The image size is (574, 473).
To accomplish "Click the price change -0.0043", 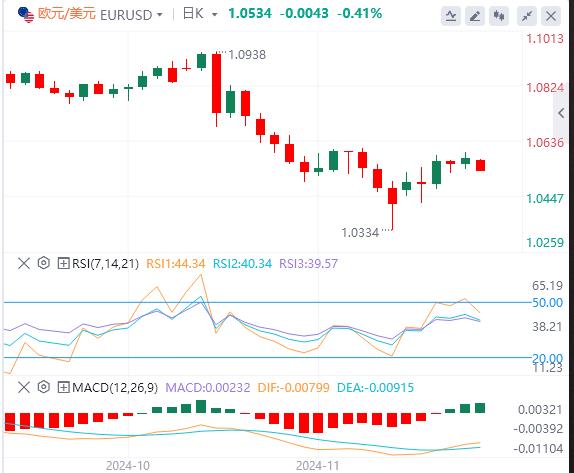I will pyautogui.click(x=304, y=14).
